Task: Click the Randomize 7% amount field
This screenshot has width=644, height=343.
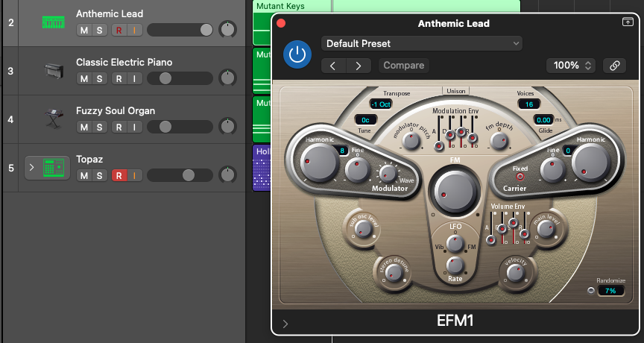Action: 610,291
